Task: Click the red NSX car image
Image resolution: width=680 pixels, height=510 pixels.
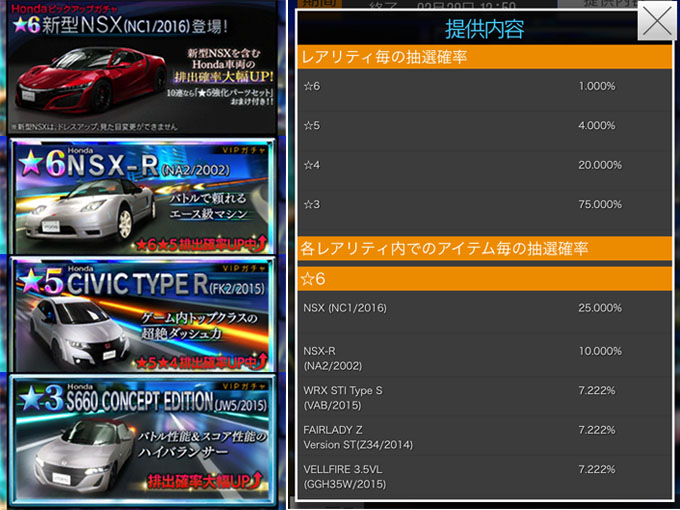Action: point(91,79)
